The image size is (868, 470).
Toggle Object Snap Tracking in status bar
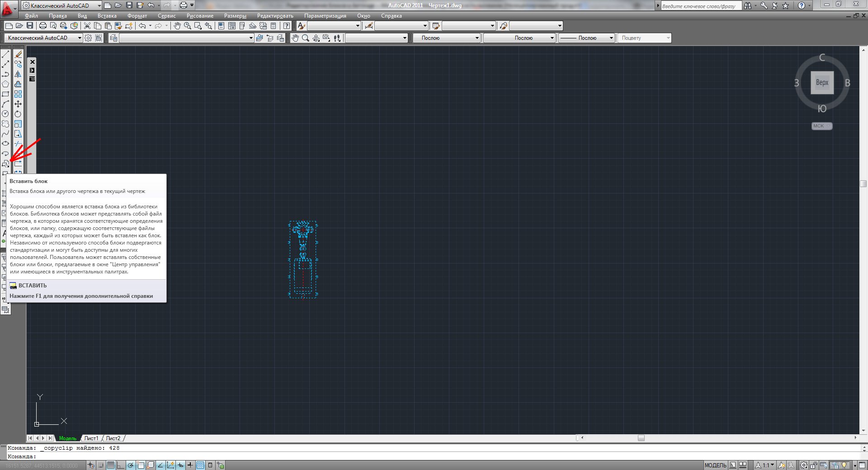click(160, 465)
